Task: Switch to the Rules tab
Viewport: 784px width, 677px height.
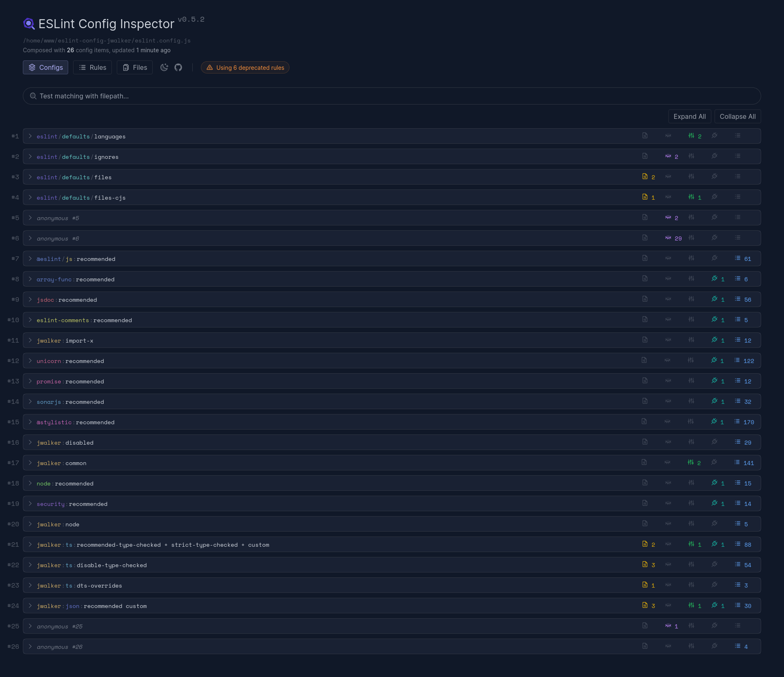Action: [93, 67]
